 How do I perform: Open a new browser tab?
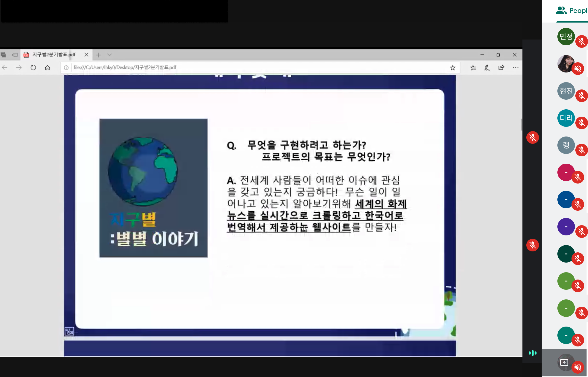tap(98, 55)
